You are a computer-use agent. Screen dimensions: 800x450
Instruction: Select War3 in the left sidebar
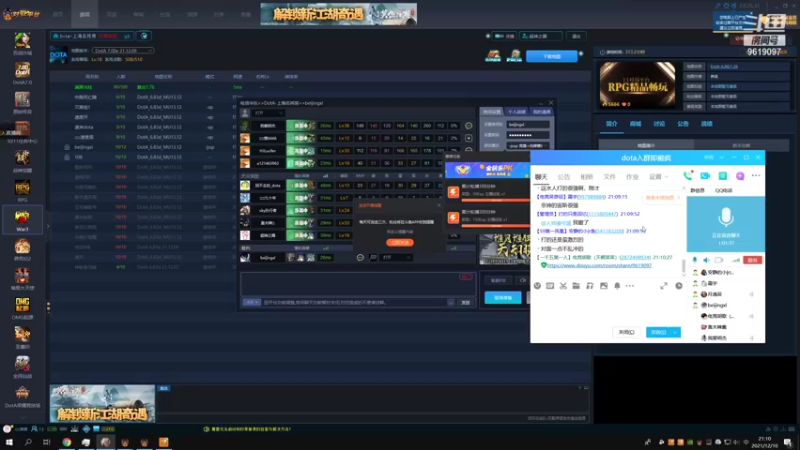[x=22, y=220]
